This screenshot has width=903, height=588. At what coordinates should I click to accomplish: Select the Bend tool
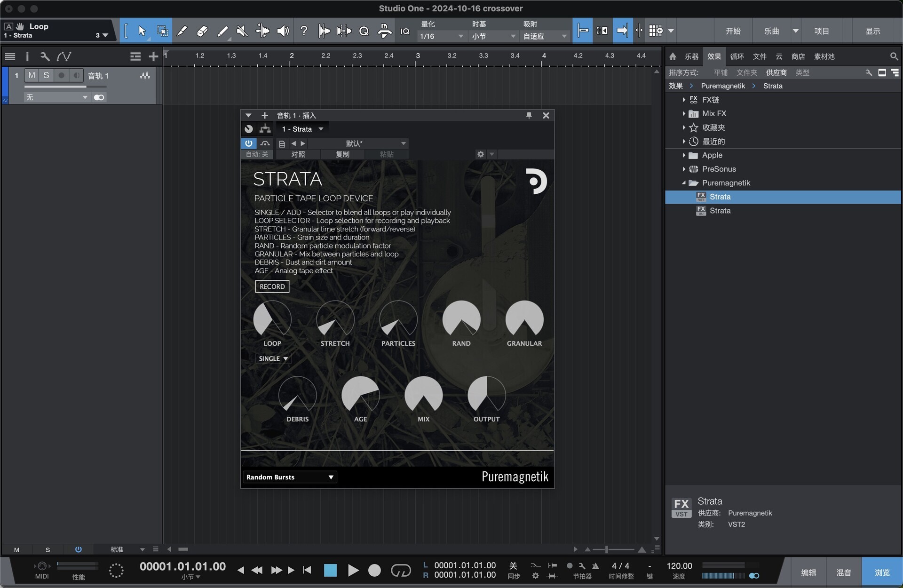click(262, 31)
